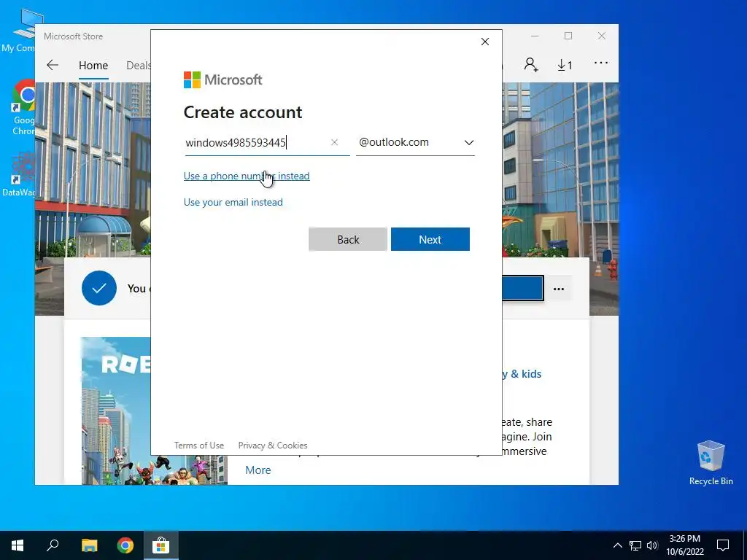This screenshot has width=747, height=560.
Task: Maximize the Microsoft Store window
Action: coord(568,36)
